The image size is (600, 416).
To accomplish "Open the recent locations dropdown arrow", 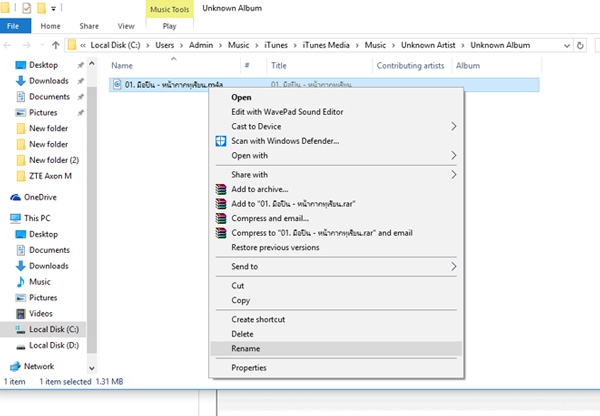I will pyautogui.click(x=42, y=46).
